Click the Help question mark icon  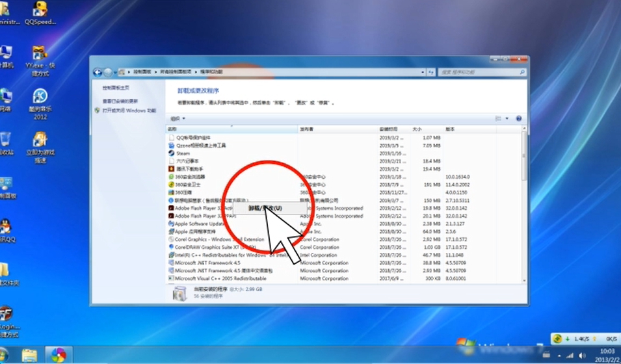[x=519, y=118]
